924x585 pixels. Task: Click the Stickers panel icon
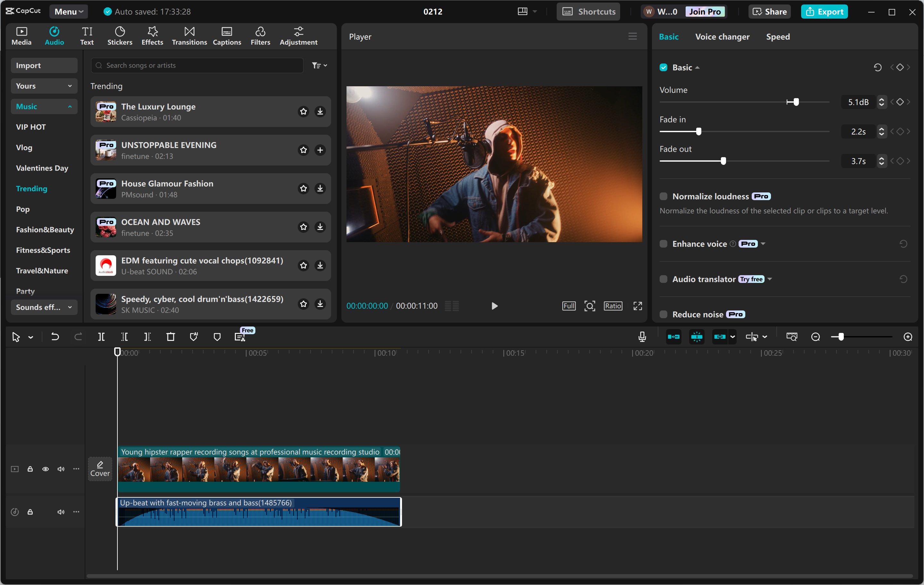pyautogui.click(x=120, y=36)
